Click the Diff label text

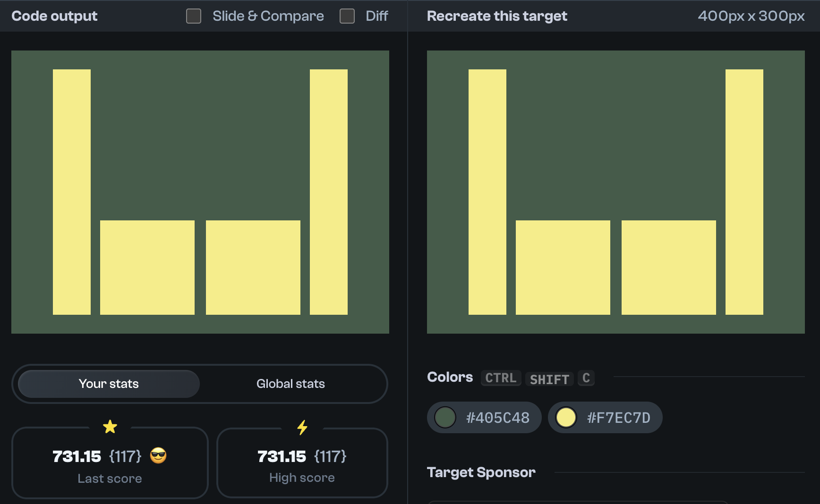376,16
